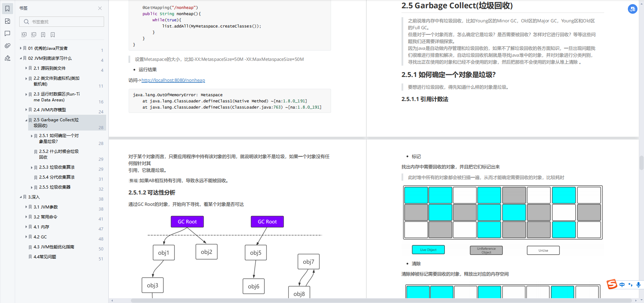Select bookmark 2.2 类文件到虚拟机(类加载机制)
Screen dimensions: 644x303
56,81
